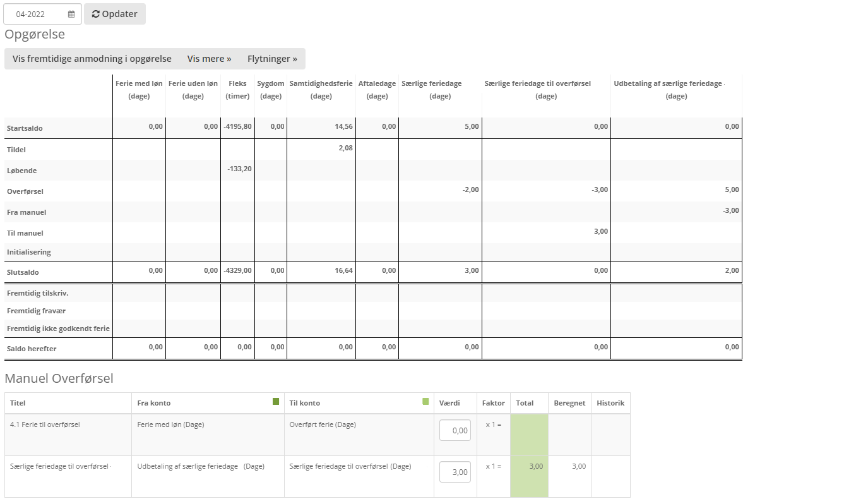Select the Værdi input showing 3,00

tap(455, 472)
